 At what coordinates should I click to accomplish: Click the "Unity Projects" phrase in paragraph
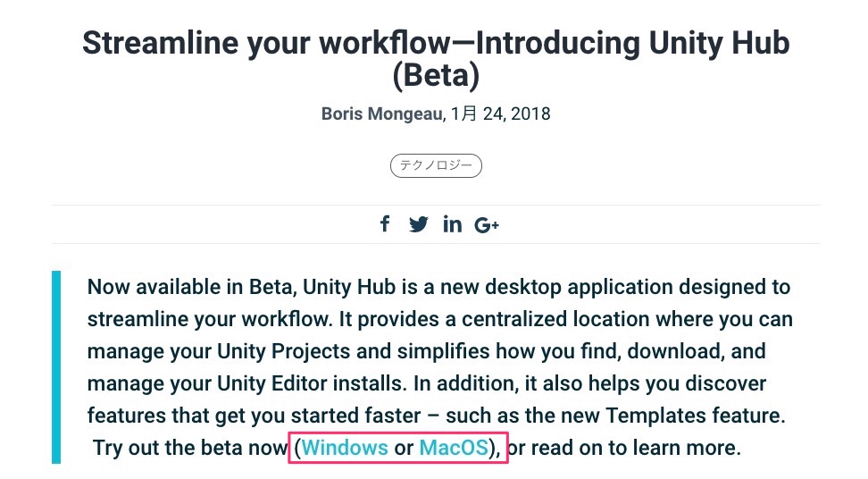(x=283, y=351)
